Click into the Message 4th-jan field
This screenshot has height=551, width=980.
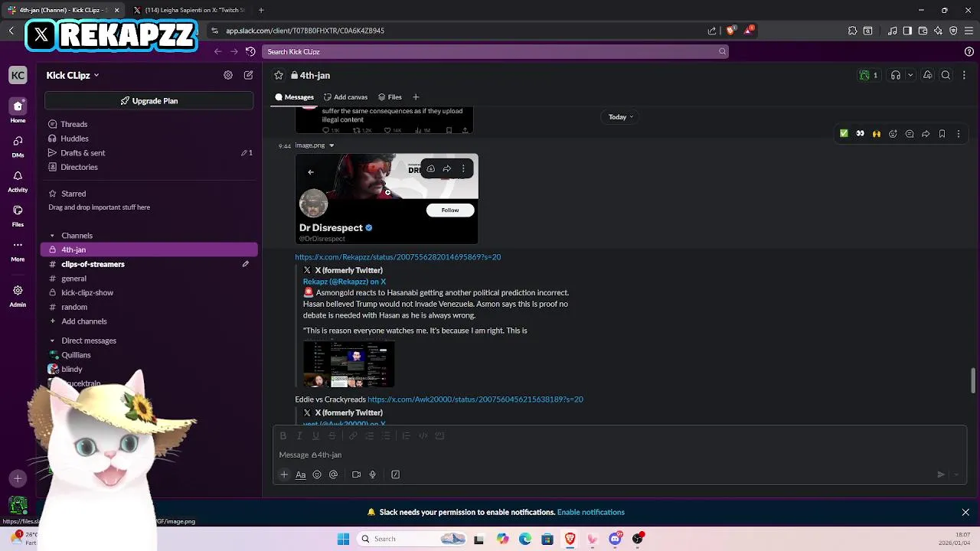coord(620,455)
